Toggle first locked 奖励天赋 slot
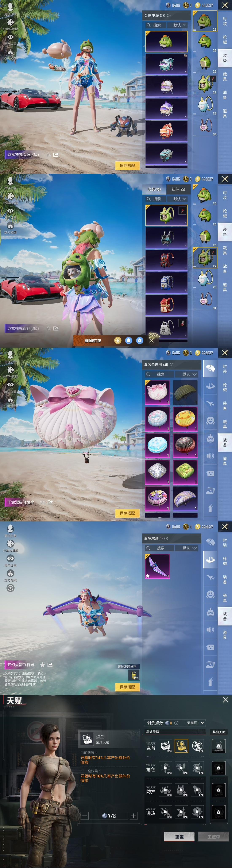This screenshot has width=232, height=868. pyautogui.click(x=219, y=746)
